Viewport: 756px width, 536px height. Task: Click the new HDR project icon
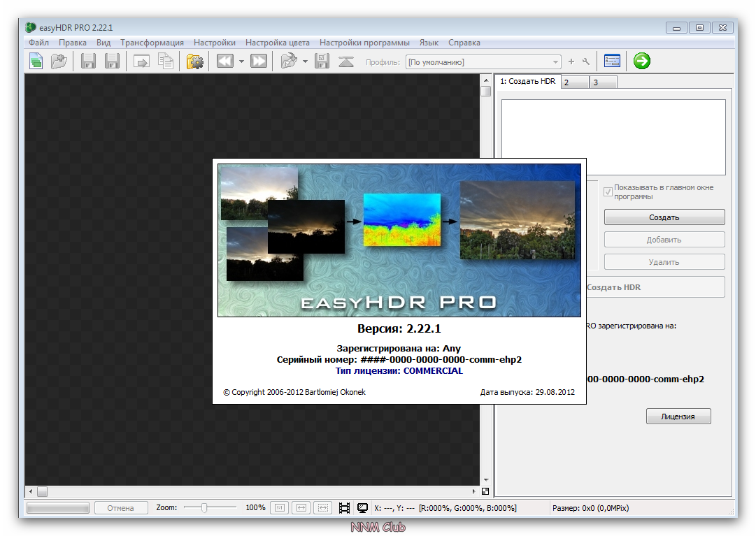[36, 61]
